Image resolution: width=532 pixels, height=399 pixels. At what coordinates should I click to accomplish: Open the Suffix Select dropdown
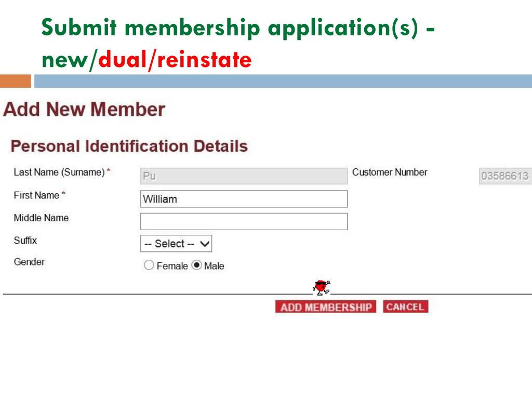176,244
